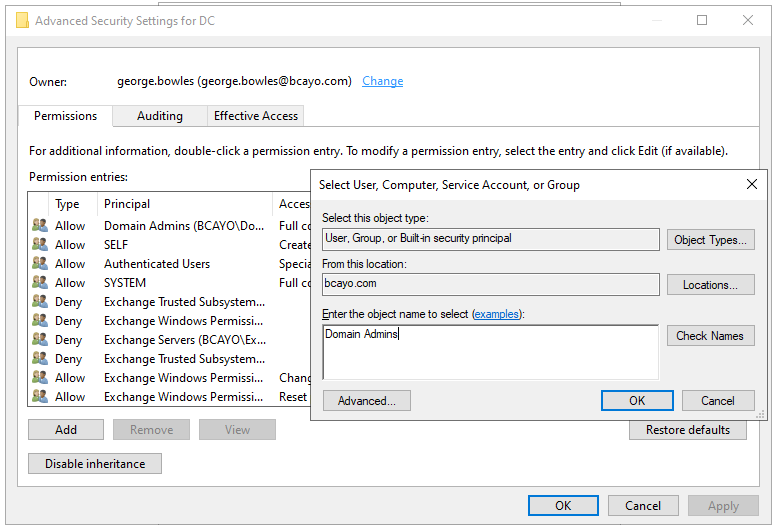The image size is (776, 525).
Task: Click the Disable inheritance button
Action: 95,464
